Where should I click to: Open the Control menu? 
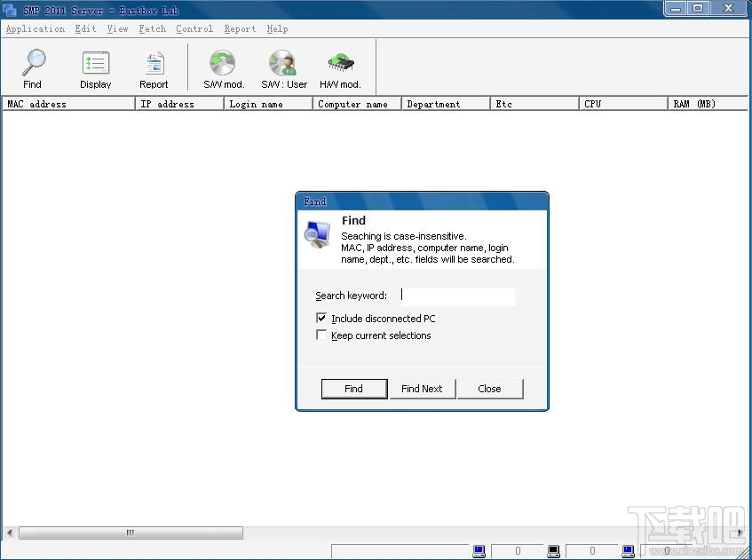point(194,28)
